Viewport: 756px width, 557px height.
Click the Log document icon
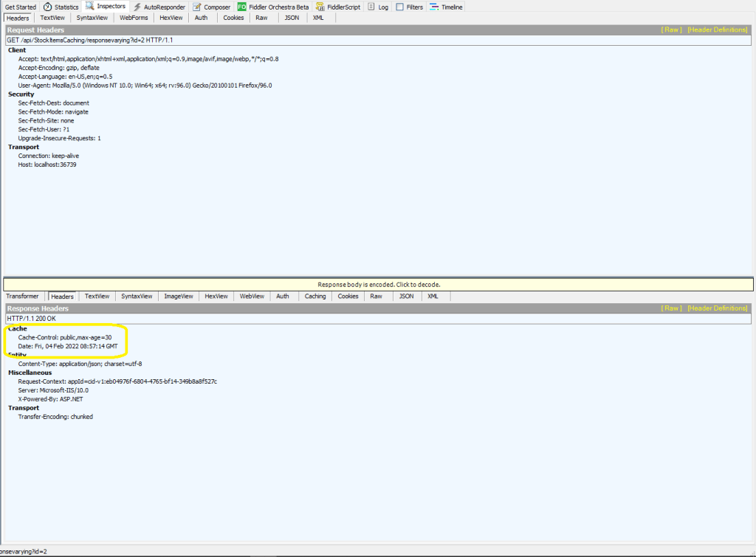(371, 7)
